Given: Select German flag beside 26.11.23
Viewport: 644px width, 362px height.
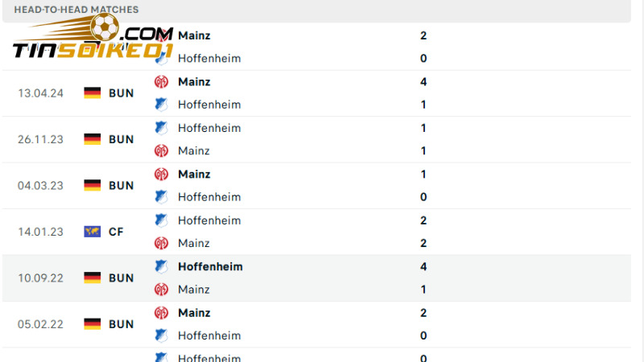Looking at the screenshot, I should (x=93, y=139).
